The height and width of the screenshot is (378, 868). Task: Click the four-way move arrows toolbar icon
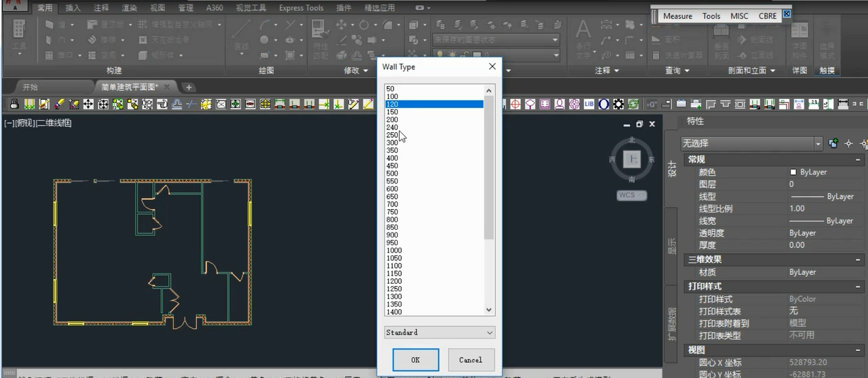coord(89,105)
